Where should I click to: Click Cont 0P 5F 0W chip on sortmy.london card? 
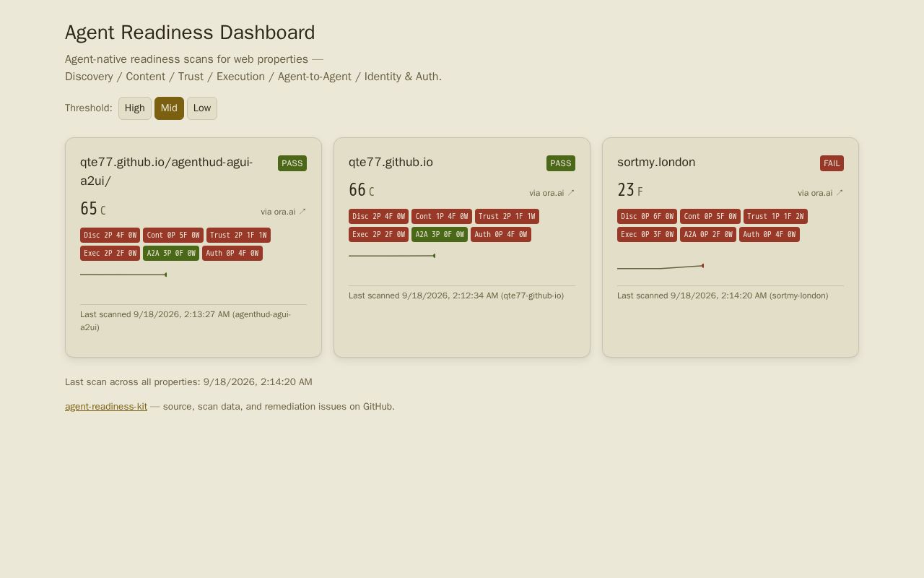(x=710, y=217)
